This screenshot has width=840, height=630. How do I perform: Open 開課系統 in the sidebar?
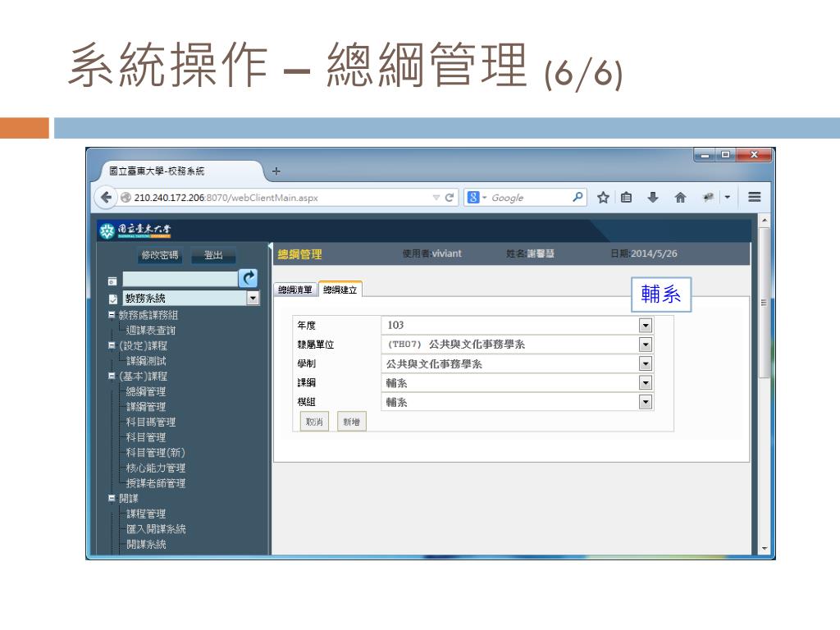146,545
